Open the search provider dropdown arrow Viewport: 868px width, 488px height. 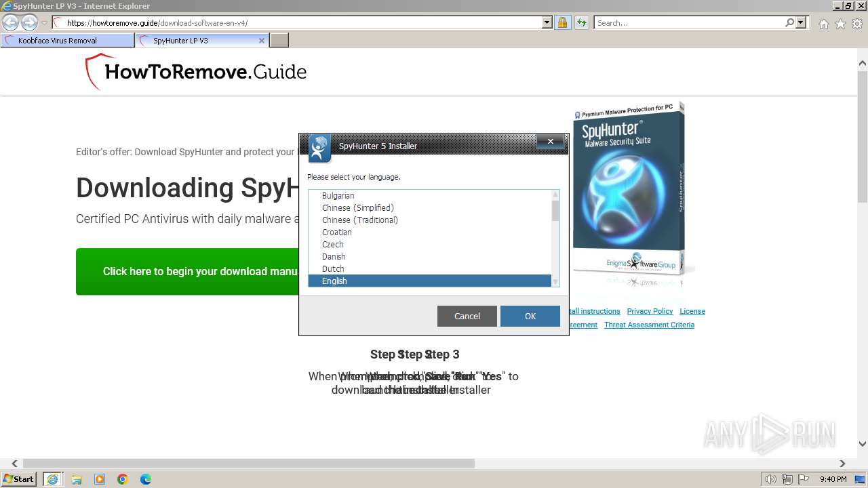tap(801, 23)
